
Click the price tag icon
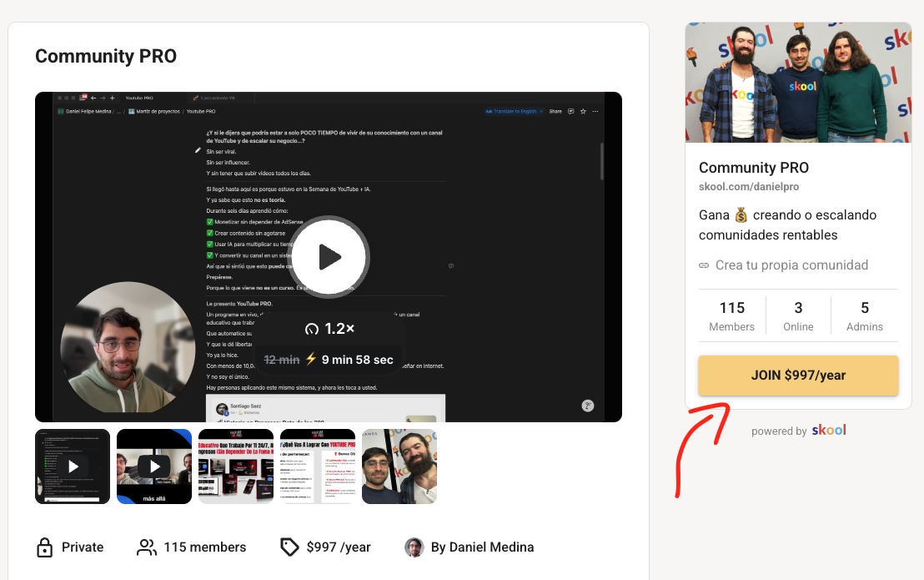(289, 547)
